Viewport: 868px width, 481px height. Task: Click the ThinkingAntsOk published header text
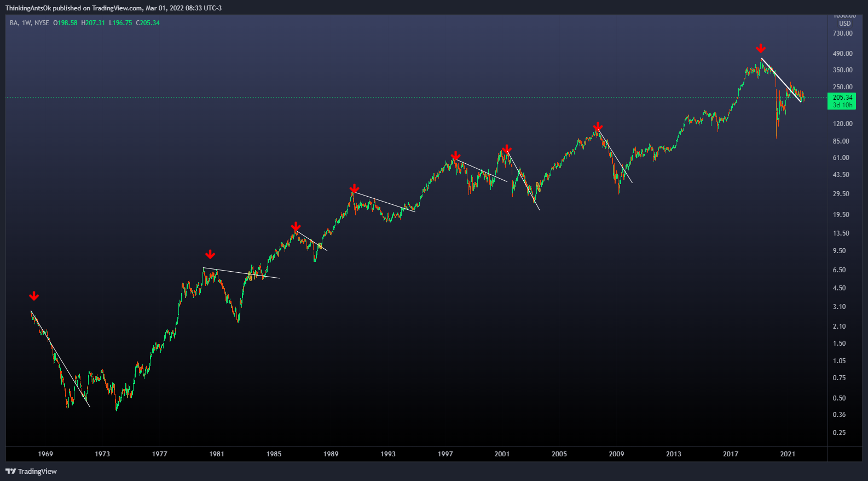(x=113, y=8)
